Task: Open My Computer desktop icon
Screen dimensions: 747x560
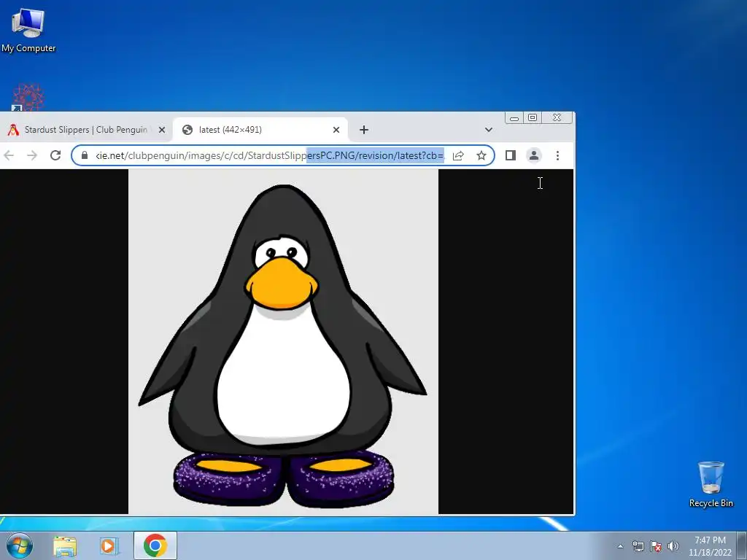Action: tap(28, 31)
